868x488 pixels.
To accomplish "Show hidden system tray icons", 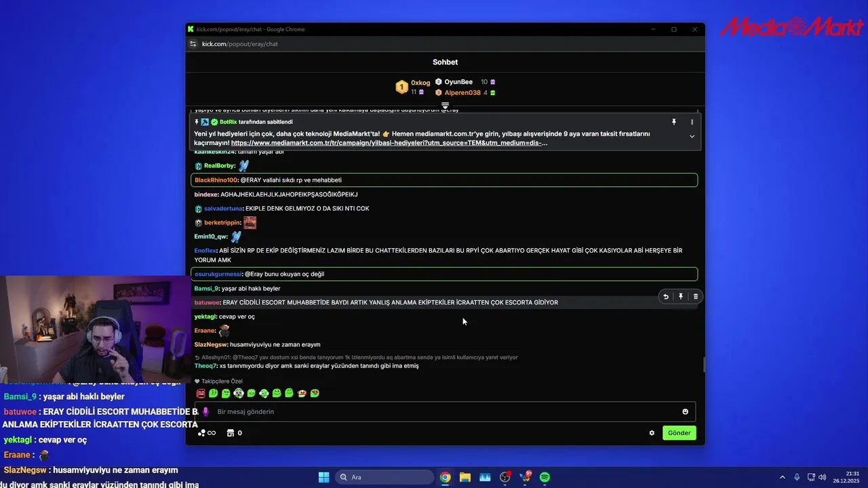I will 782,477.
